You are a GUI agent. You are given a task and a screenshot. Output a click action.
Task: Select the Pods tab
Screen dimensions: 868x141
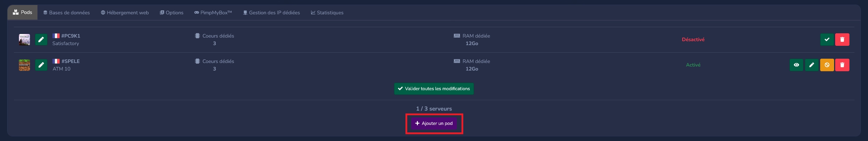(x=22, y=12)
